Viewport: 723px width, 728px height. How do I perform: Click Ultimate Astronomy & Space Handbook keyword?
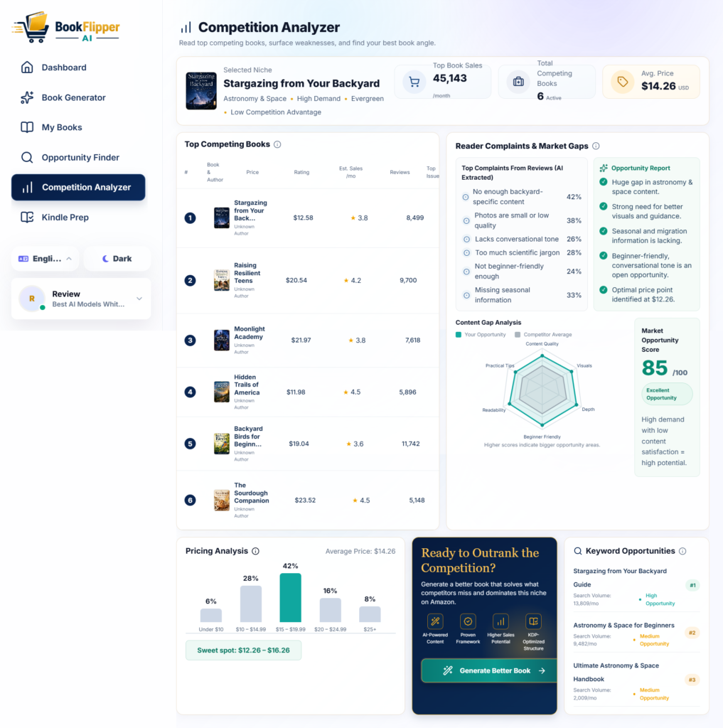(x=616, y=673)
